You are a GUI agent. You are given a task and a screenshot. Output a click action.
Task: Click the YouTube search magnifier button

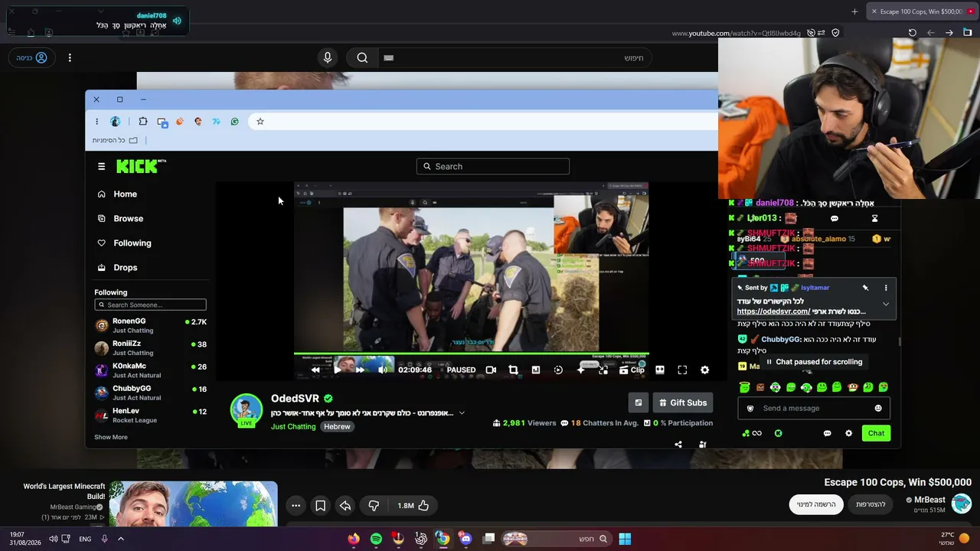(x=362, y=57)
